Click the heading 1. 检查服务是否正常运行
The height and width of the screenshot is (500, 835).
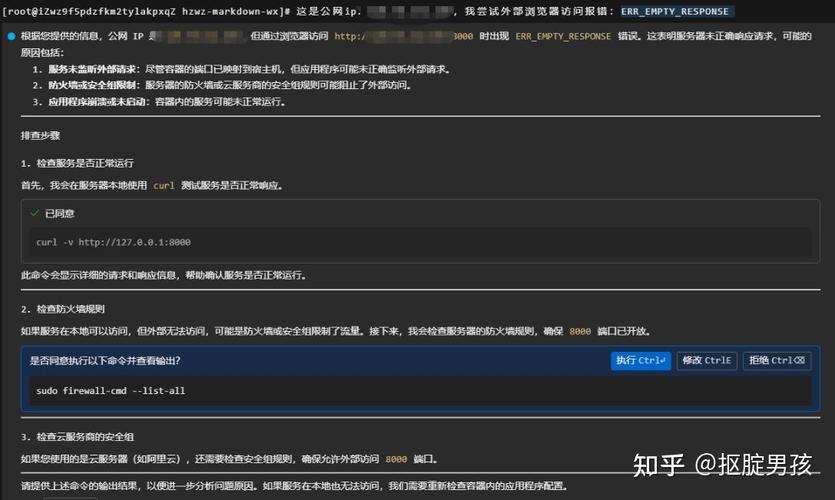(77, 163)
